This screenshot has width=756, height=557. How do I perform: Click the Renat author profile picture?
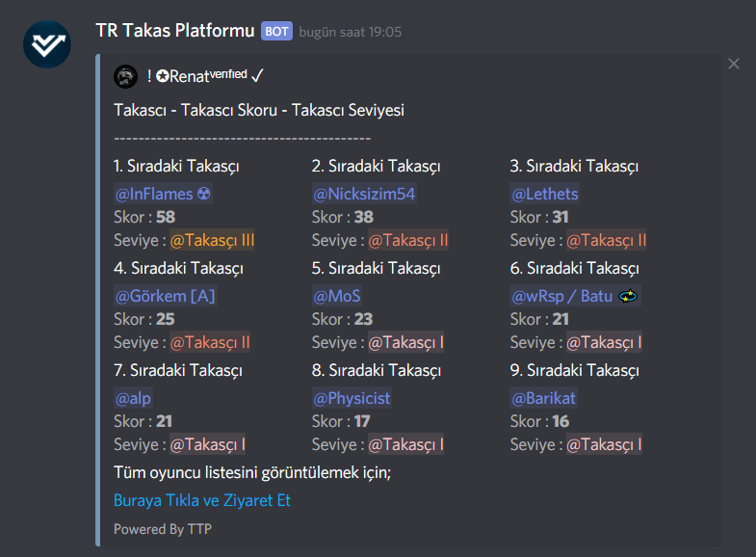(x=126, y=76)
